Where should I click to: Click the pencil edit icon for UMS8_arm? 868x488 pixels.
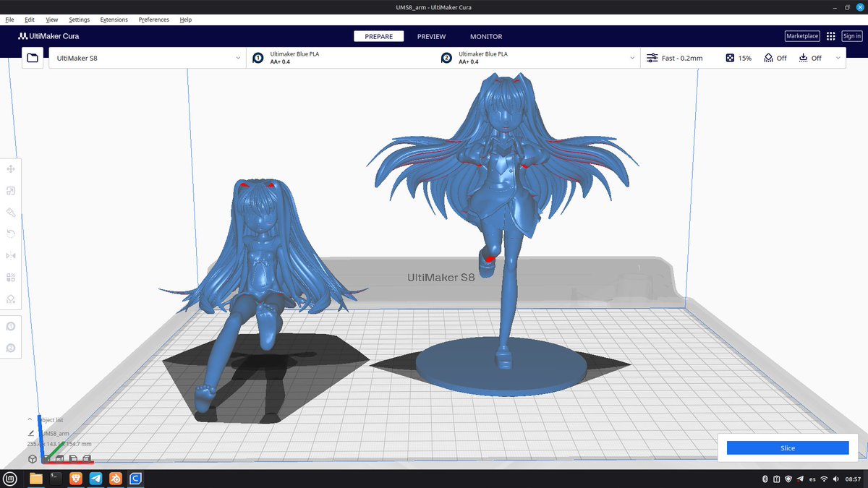(30, 433)
